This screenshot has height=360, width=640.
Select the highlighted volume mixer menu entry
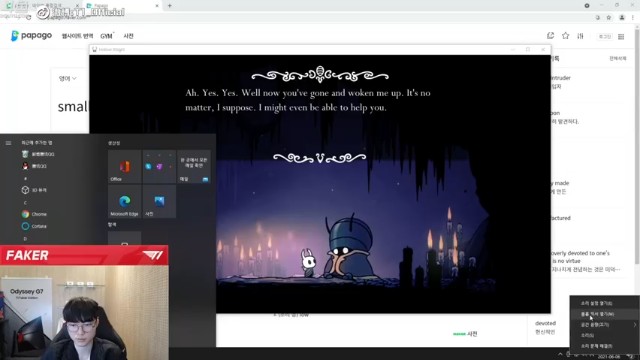pyautogui.click(x=604, y=314)
